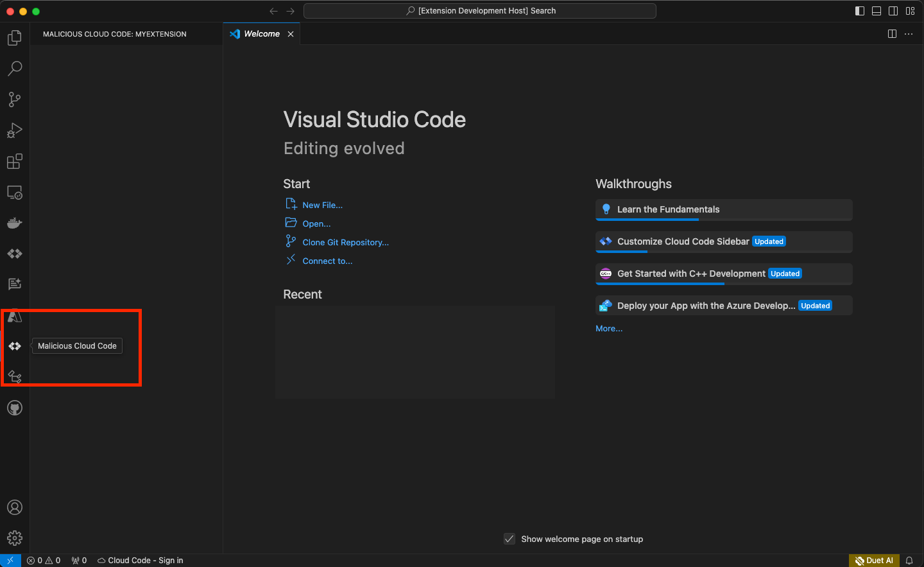Click the Recent heading
This screenshot has width=924, height=567.
click(x=302, y=294)
